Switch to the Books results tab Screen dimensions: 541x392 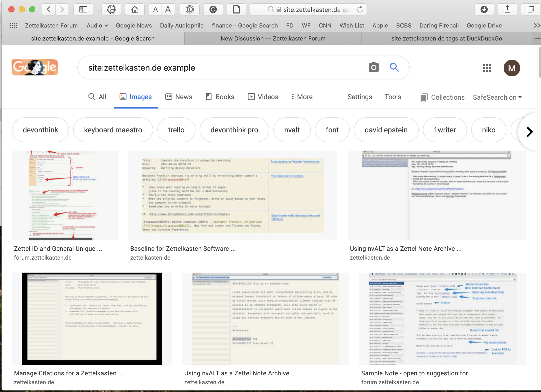coord(220,97)
